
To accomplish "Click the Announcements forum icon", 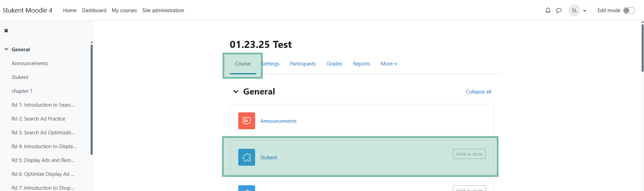I will (247, 121).
